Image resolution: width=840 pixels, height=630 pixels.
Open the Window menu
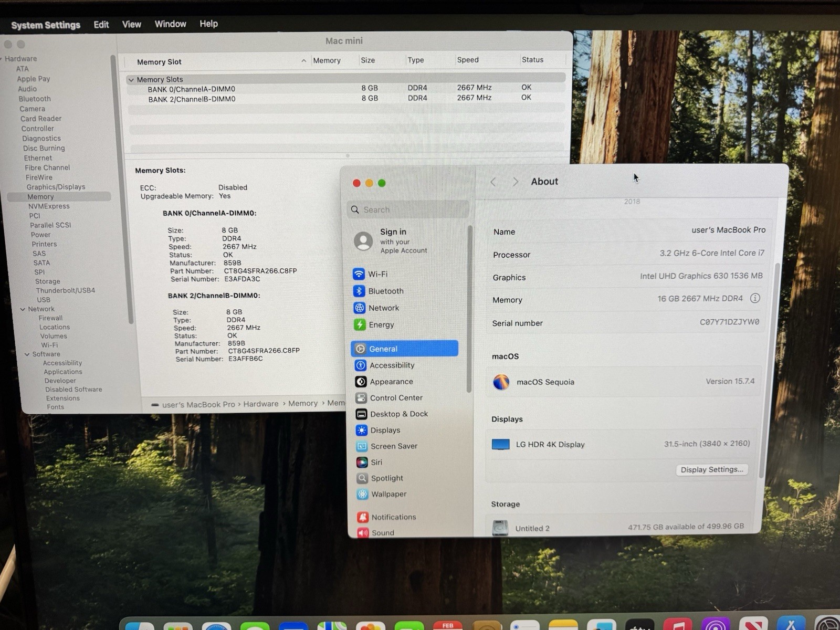click(x=171, y=24)
